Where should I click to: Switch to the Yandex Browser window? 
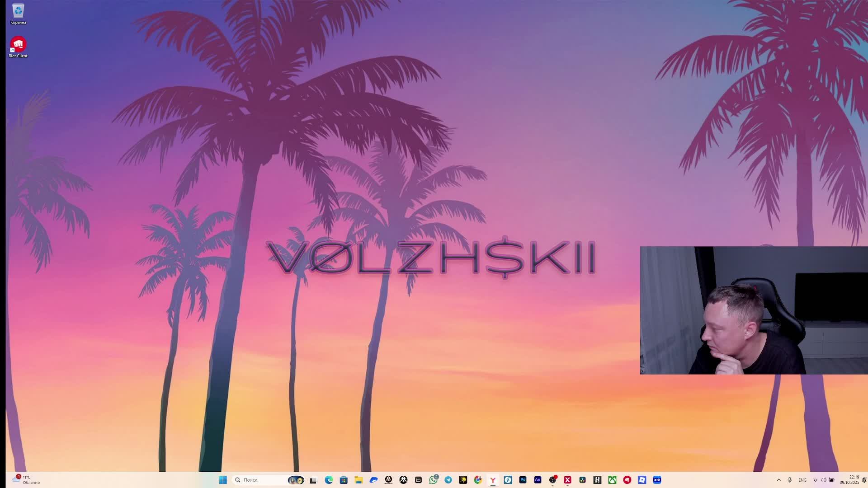click(493, 480)
